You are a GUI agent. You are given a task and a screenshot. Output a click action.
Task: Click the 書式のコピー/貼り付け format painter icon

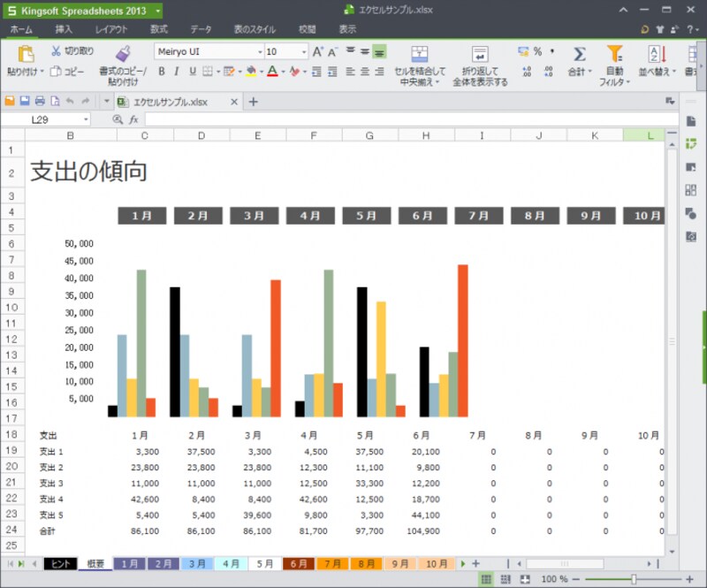pyautogui.click(x=123, y=53)
